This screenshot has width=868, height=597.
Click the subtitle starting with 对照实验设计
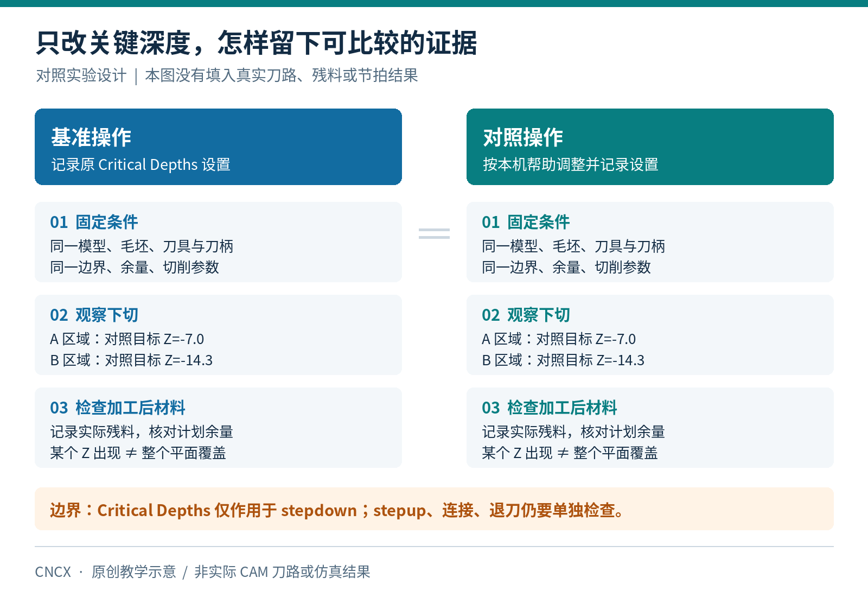pos(227,75)
